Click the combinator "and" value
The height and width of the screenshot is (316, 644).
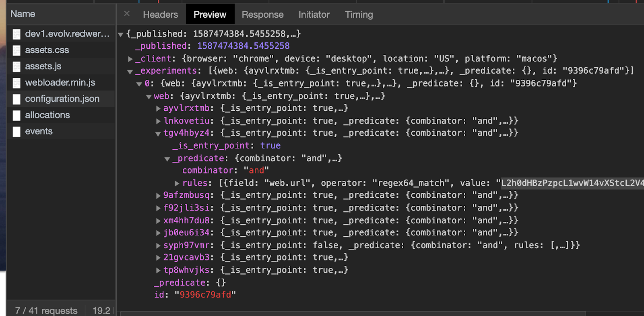(x=256, y=171)
